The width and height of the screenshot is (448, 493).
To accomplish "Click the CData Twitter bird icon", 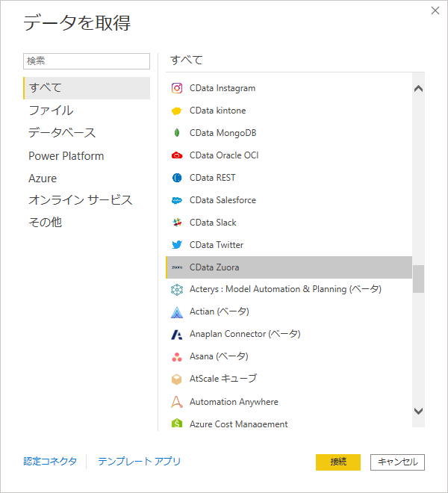I will coord(177,245).
